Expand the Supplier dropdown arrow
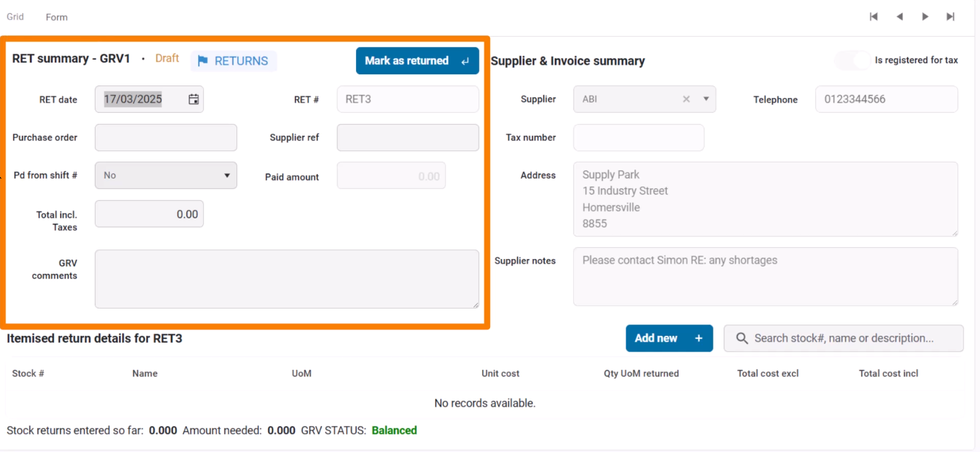Image resolution: width=980 pixels, height=452 pixels. [706, 99]
